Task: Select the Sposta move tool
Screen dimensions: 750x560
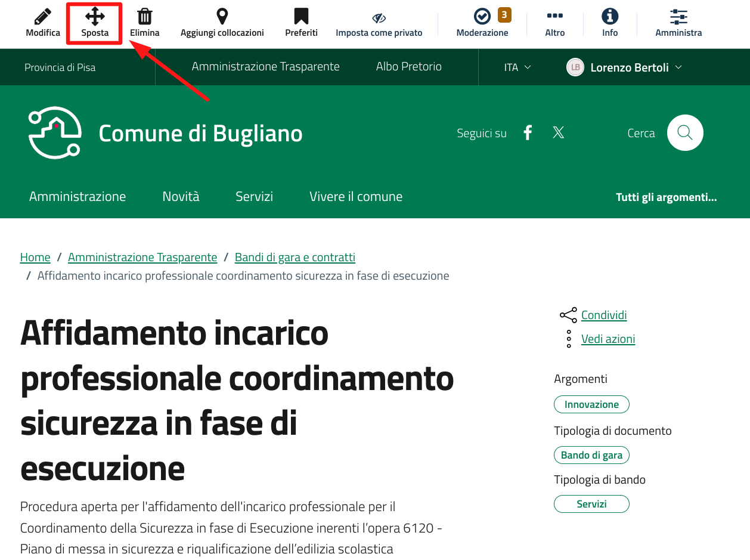Action: pos(95,17)
